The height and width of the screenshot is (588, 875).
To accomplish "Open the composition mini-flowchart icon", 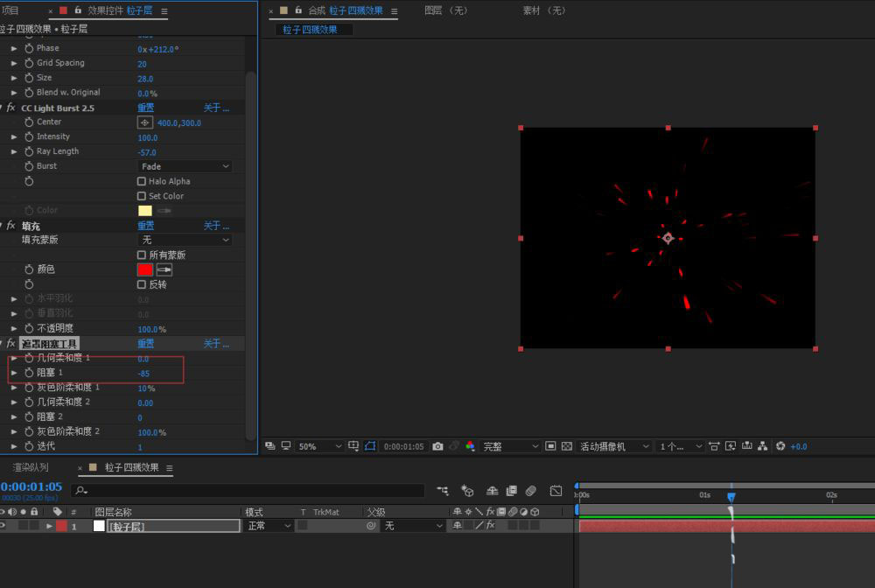I will pos(443,491).
